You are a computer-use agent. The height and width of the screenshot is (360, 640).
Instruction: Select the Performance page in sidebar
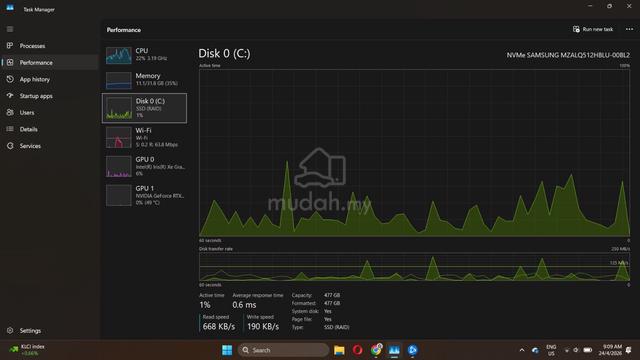[x=49, y=62]
